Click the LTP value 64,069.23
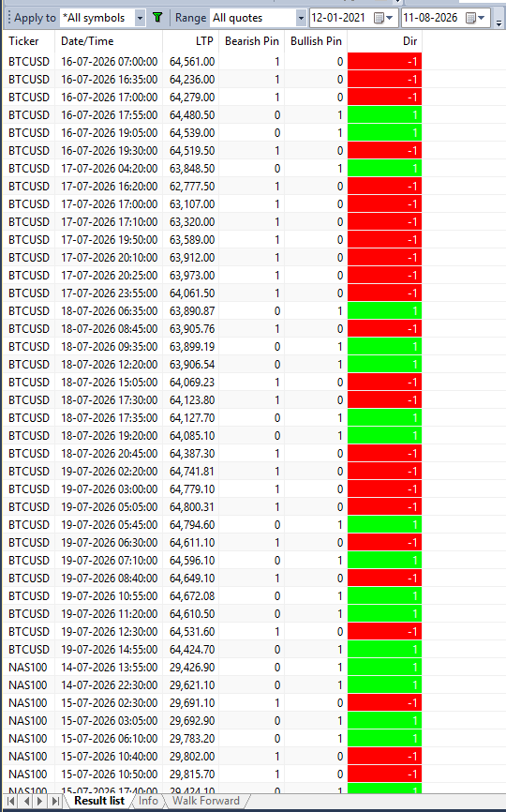 [x=192, y=383]
